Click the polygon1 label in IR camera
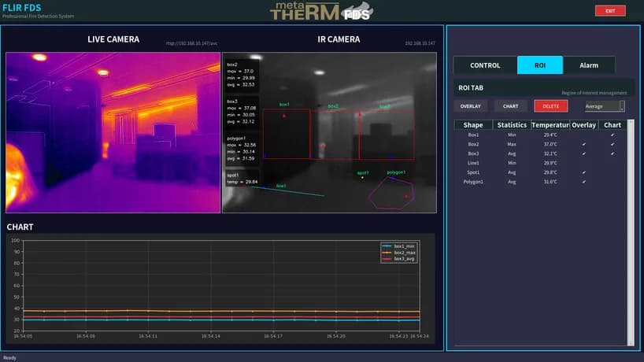The width and height of the screenshot is (644, 362). pyautogui.click(x=396, y=172)
